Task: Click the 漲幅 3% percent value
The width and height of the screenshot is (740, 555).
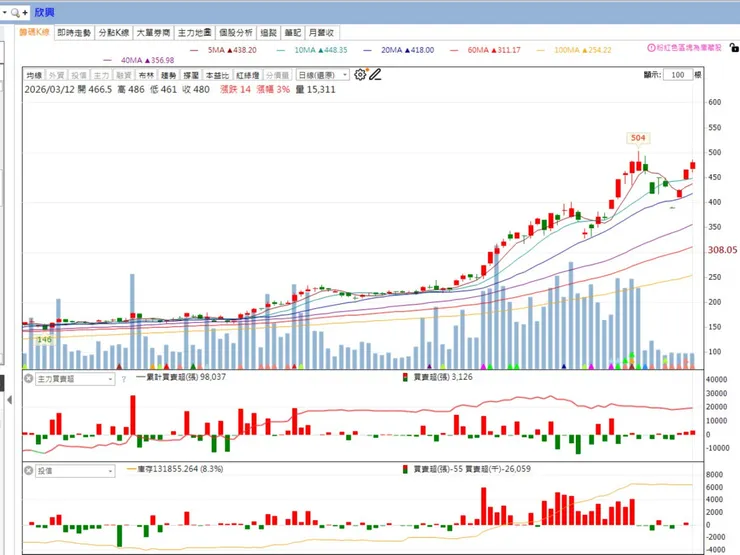Action: tap(273, 90)
